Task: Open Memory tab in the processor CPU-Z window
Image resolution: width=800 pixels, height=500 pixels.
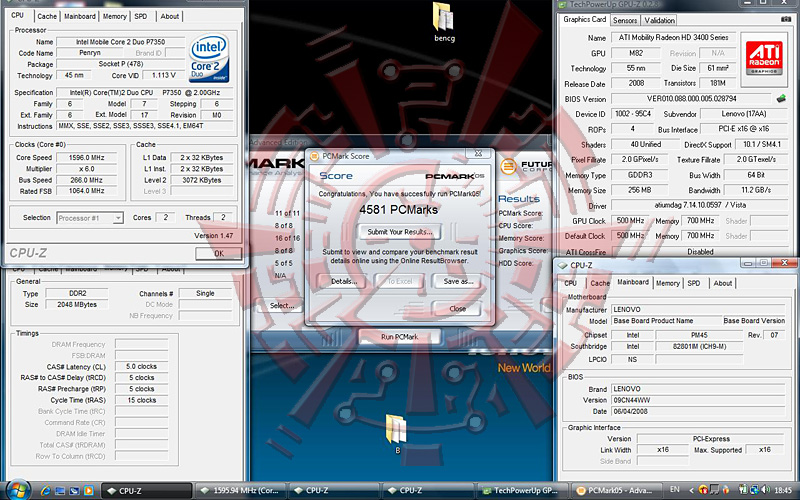Action: click(x=115, y=16)
